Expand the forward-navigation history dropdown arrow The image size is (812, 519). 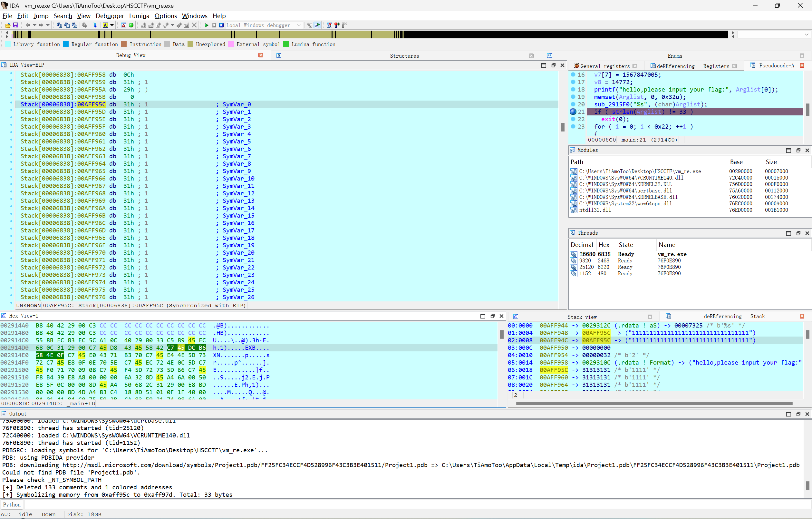pyautogui.click(x=48, y=25)
